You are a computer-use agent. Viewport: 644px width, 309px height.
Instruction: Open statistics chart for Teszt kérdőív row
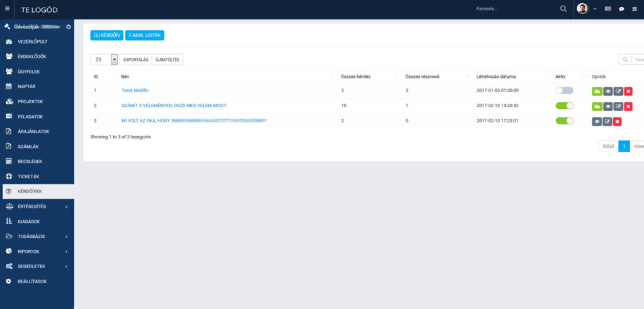[596, 91]
